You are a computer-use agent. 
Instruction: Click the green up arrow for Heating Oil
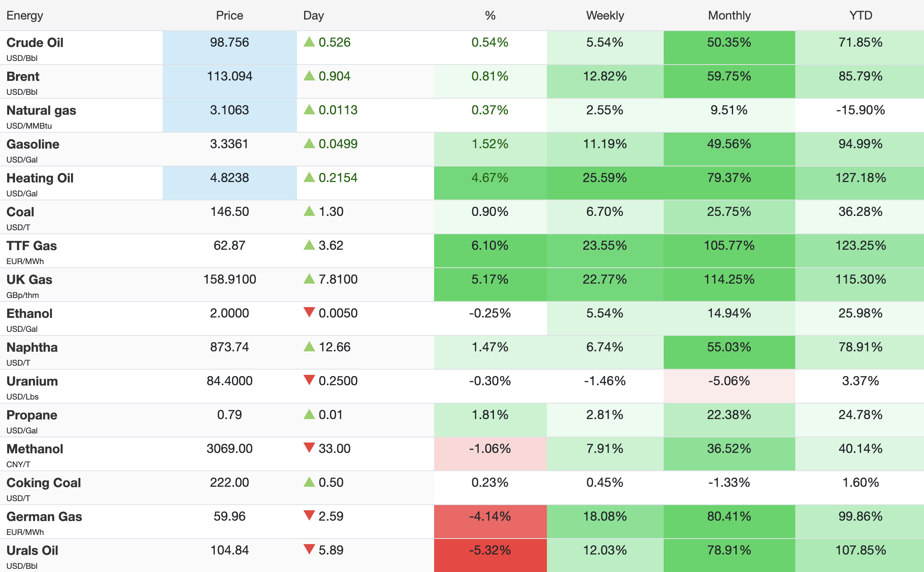(x=309, y=177)
